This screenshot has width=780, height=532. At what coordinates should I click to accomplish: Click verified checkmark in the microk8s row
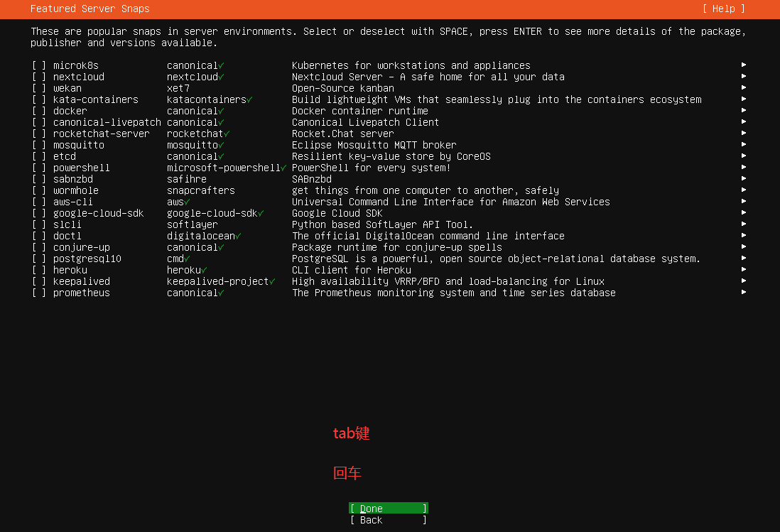pos(222,65)
